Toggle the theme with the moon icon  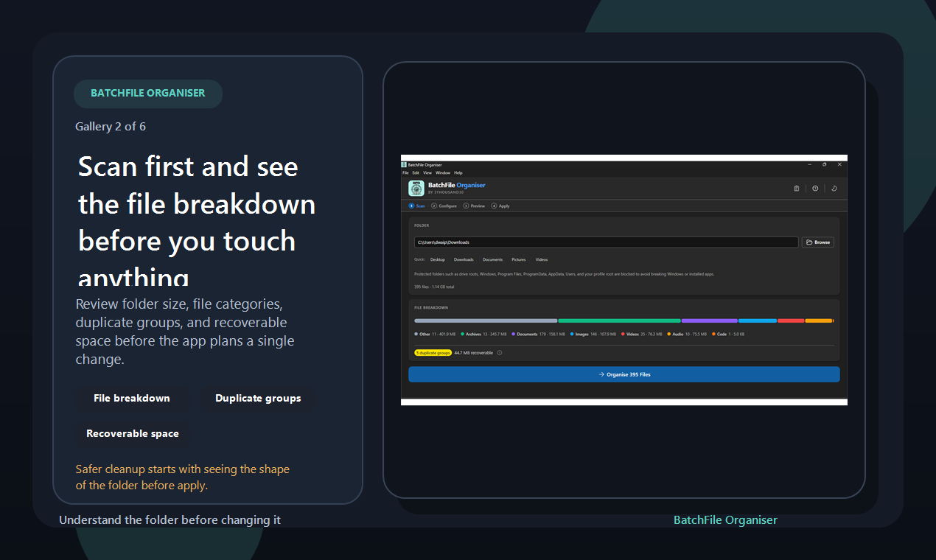pos(834,189)
